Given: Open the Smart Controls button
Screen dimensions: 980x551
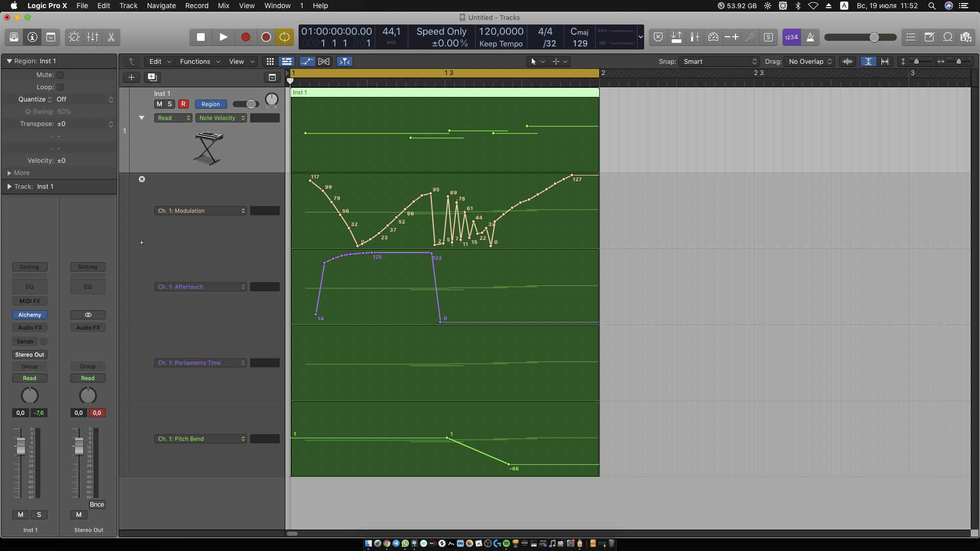Looking at the screenshot, I should tap(74, 37).
